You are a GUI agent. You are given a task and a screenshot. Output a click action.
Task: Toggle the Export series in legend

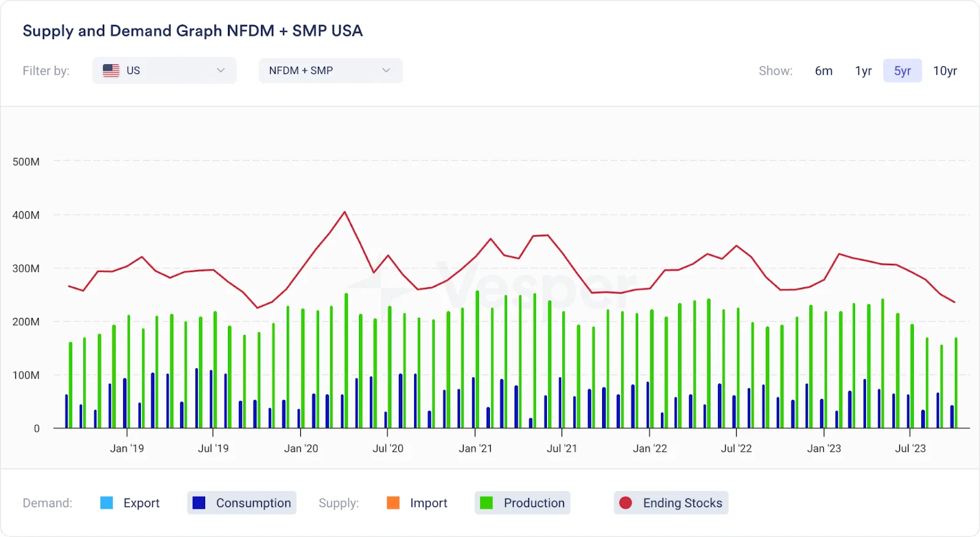[x=130, y=503]
